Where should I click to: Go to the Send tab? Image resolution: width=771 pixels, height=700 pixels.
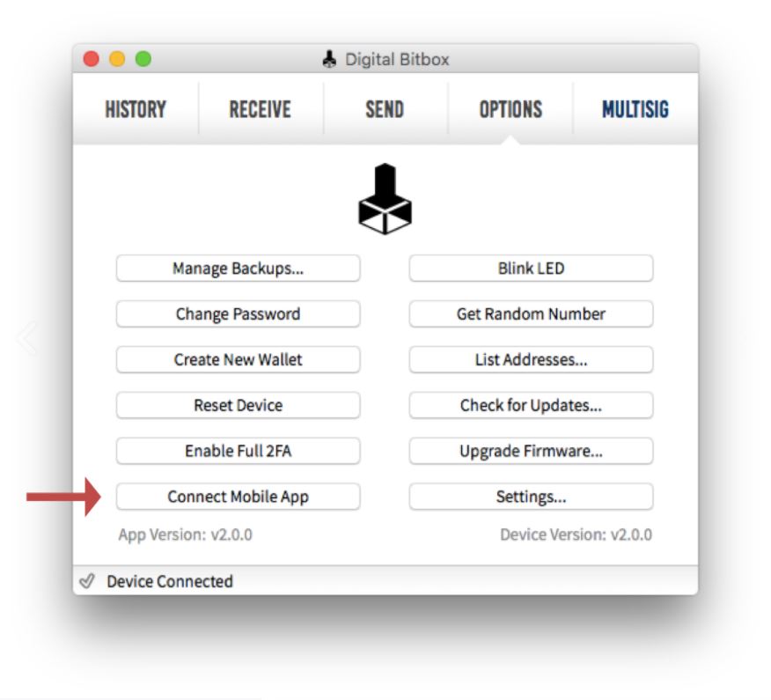click(385, 109)
